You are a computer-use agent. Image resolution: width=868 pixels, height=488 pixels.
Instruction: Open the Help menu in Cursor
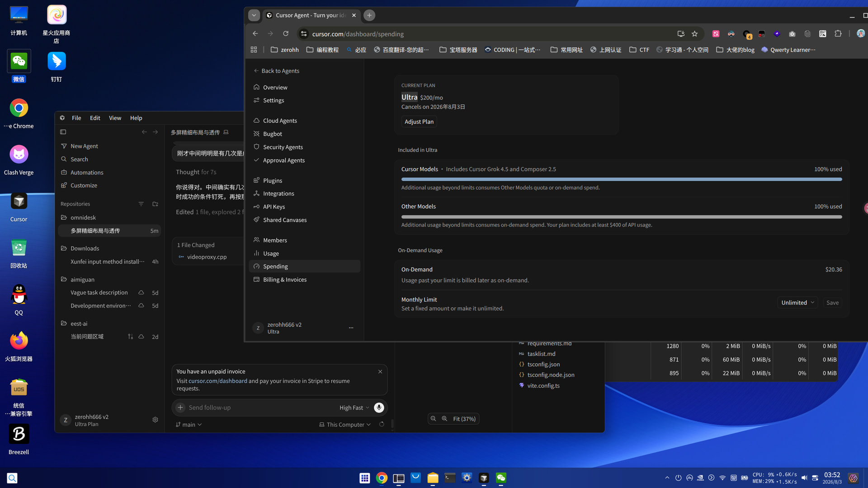click(x=136, y=118)
